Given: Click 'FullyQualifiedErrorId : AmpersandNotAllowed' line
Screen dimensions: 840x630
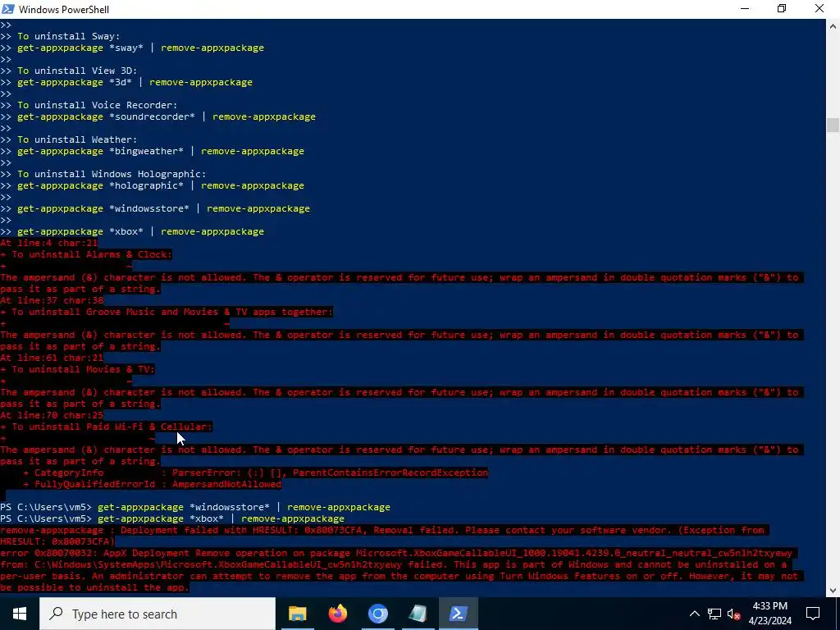Looking at the screenshot, I should pyautogui.click(x=152, y=484).
